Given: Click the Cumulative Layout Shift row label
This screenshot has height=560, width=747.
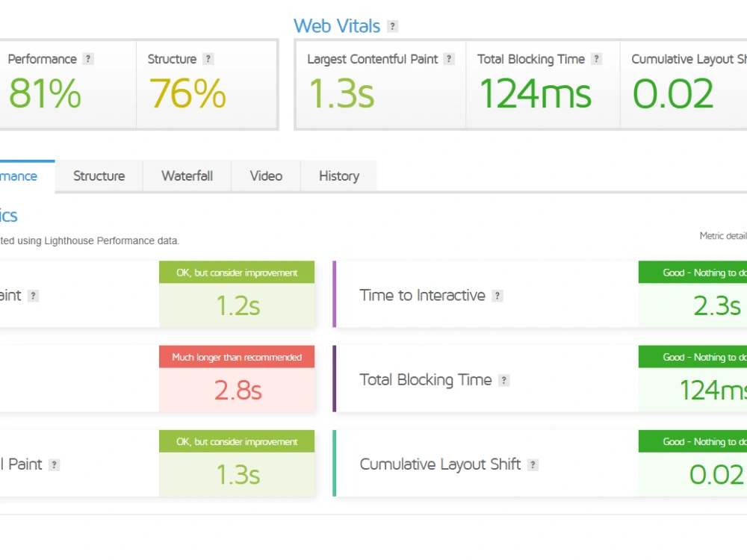Looking at the screenshot, I should [440, 464].
